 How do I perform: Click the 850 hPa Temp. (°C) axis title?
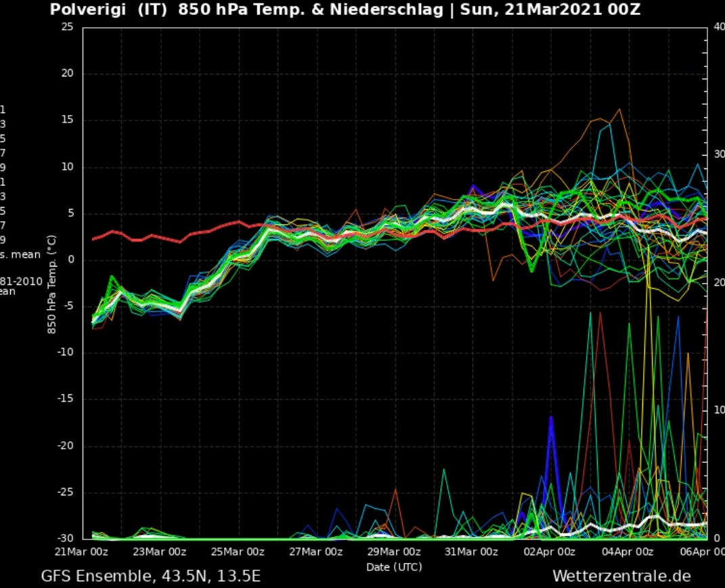[51, 284]
